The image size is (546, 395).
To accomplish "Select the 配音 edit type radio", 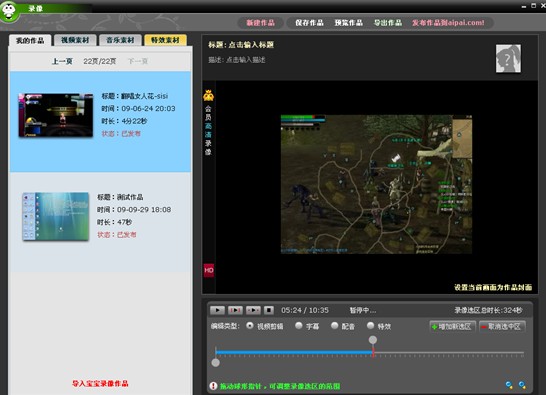I will pos(334,326).
